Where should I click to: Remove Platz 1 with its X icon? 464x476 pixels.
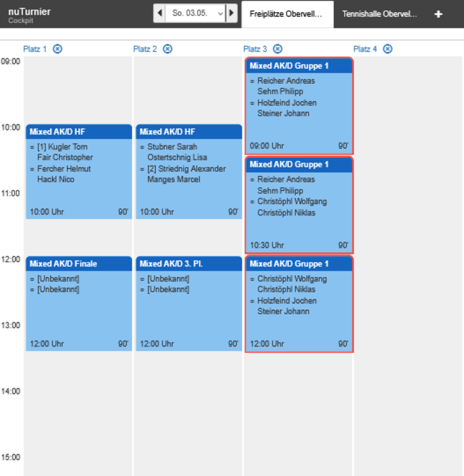(58, 49)
